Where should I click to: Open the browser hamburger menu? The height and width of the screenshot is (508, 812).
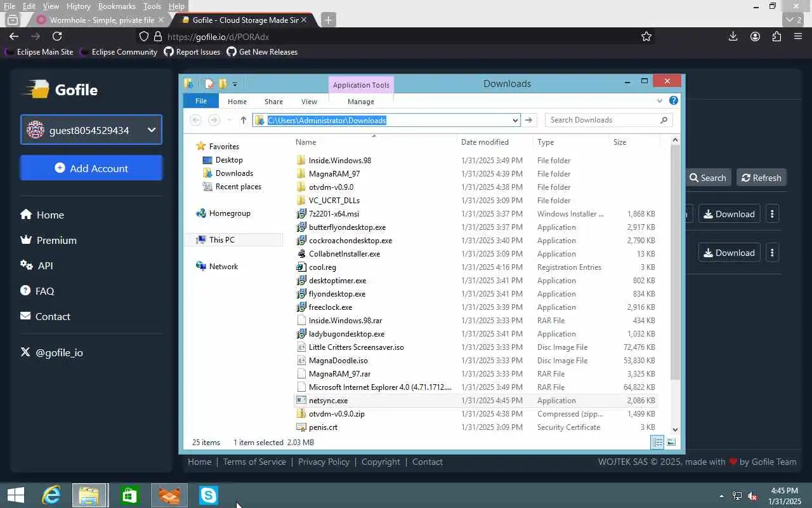pyautogui.click(x=798, y=37)
